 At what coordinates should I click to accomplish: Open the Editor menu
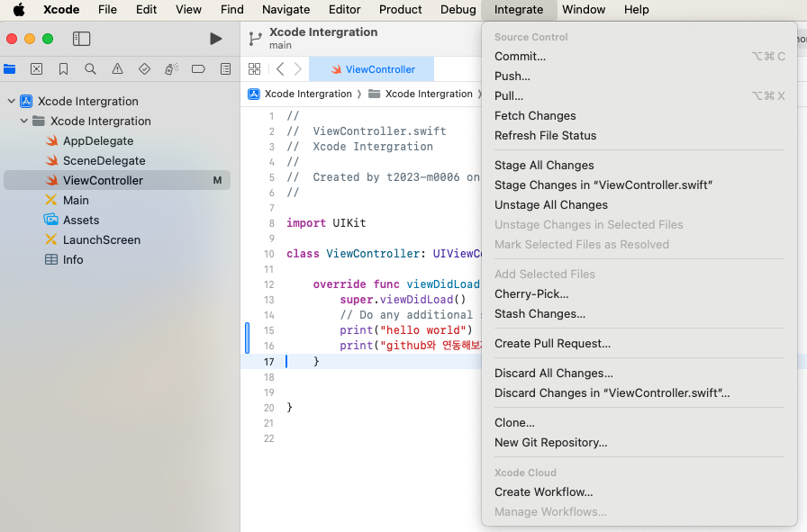pos(344,9)
